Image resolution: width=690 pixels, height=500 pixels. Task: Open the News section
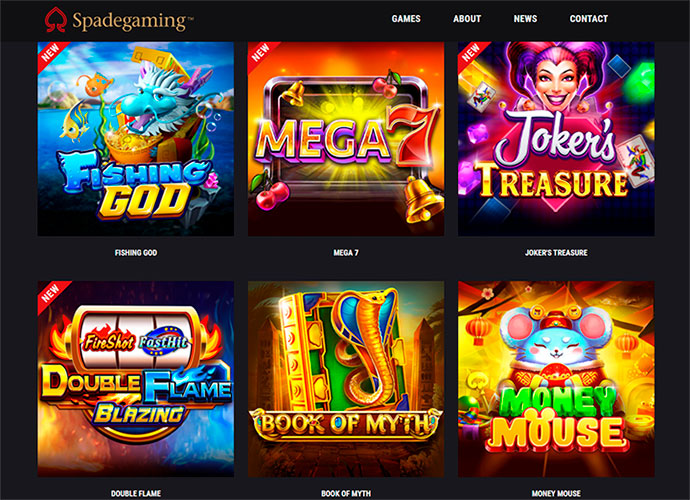(525, 19)
